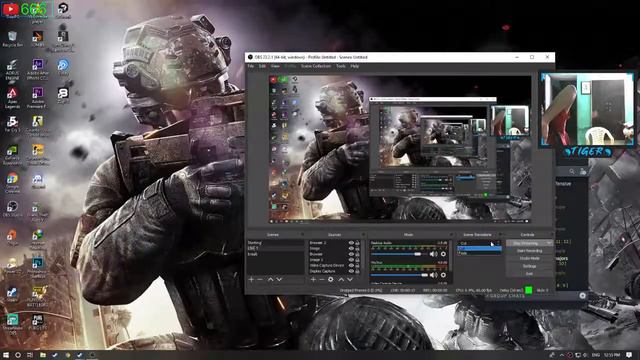Remove selected scene with minus icon
Screen dimensions: 640x360
pyautogui.click(x=260, y=280)
